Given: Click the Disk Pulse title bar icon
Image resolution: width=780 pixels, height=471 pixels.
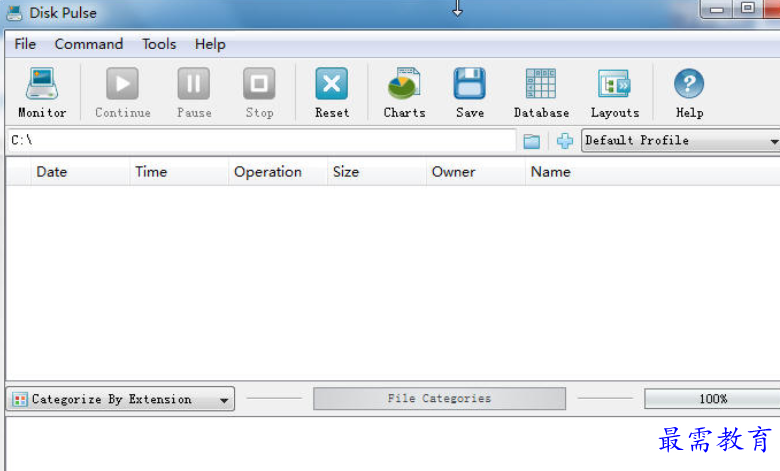Looking at the screenshot, I should 14,12.
